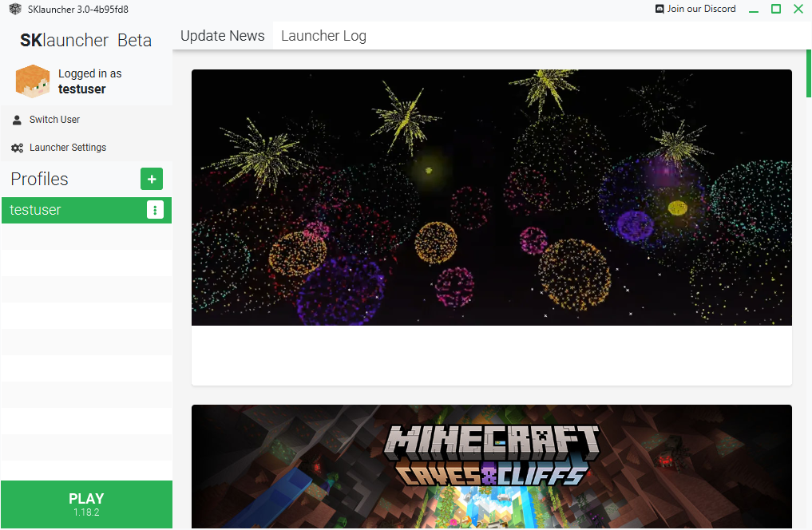Open the Join our Discord link
The width and height of the screenshot is (812, 530).
pyautogui.click(x=695, y=9)
